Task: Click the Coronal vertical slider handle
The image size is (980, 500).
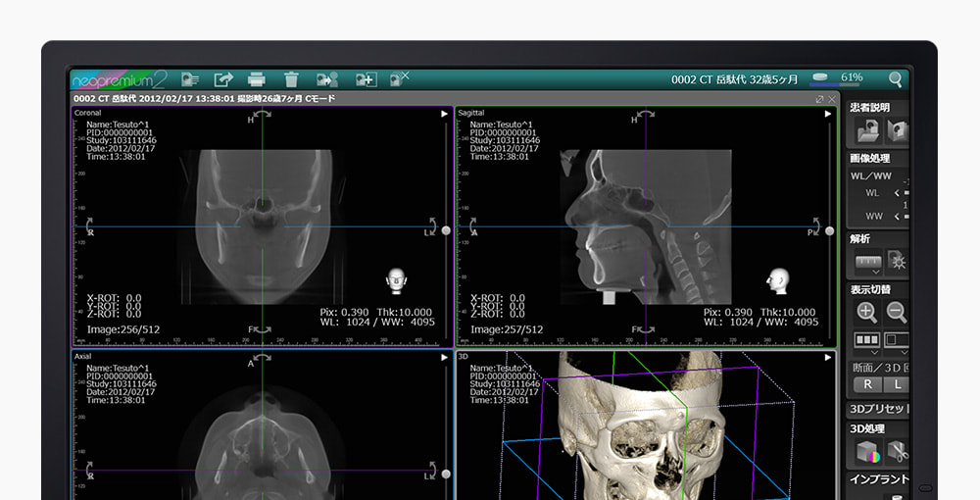Action: pyautogui.click(x=446, y=230)
